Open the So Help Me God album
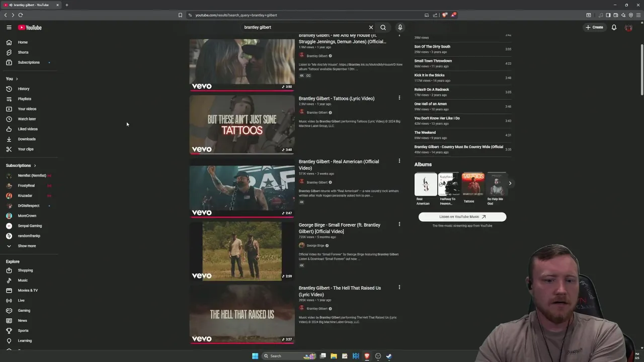644x362 pixels. click(496, 184)
